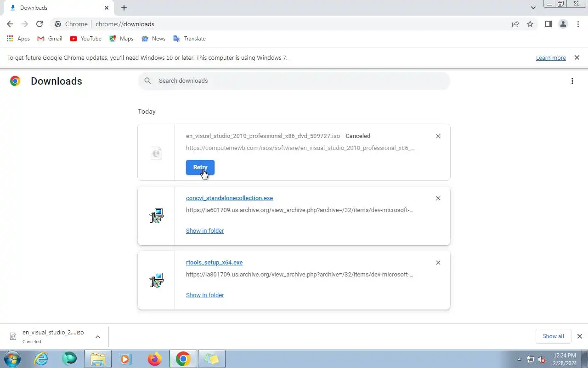
Task: Switch to Chrome in the taskbar
Action: [183, 359]
